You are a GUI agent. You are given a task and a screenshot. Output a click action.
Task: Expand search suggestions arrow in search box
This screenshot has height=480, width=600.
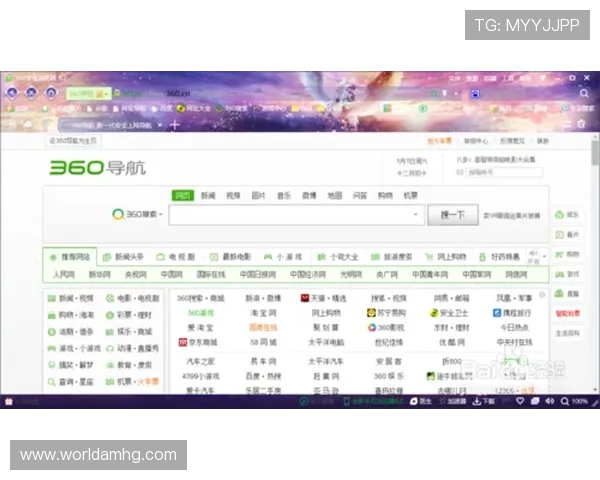416,214
